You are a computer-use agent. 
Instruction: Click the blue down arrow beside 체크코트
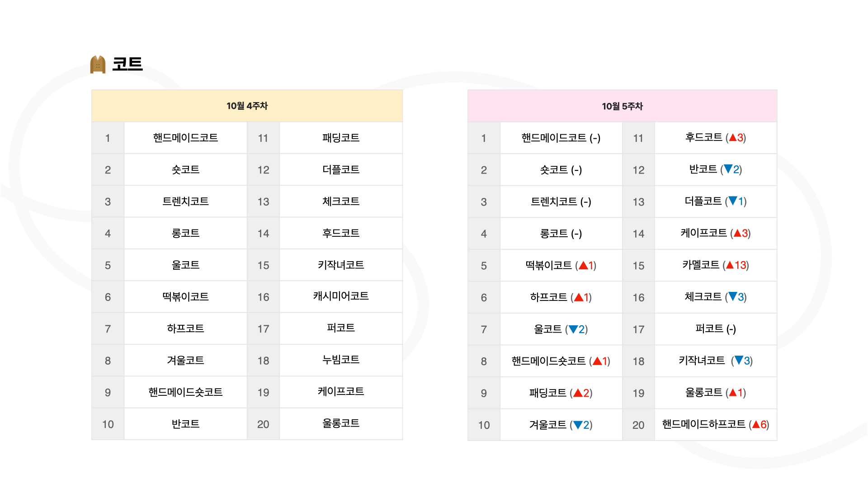(733, 296)
